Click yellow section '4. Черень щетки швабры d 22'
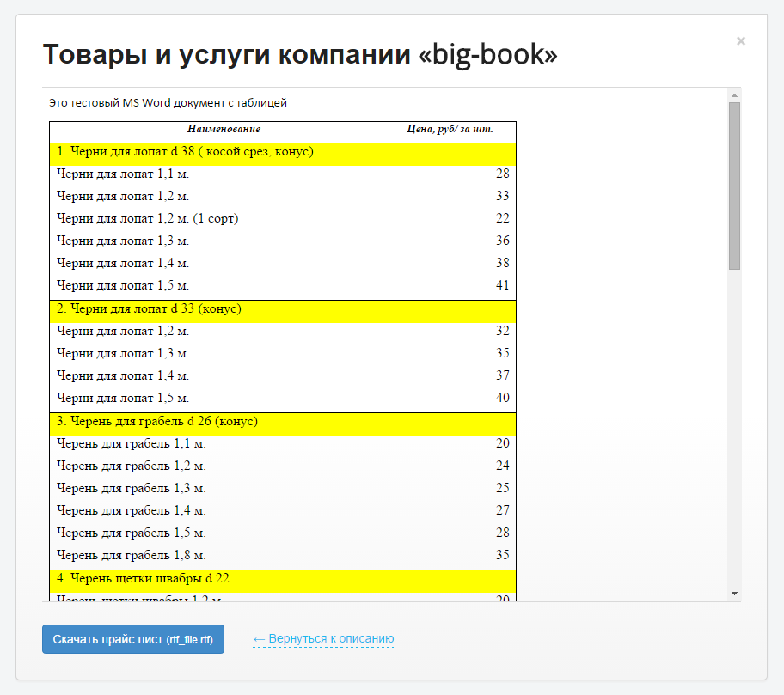784x695 pixels. click(x=143, y=578)
